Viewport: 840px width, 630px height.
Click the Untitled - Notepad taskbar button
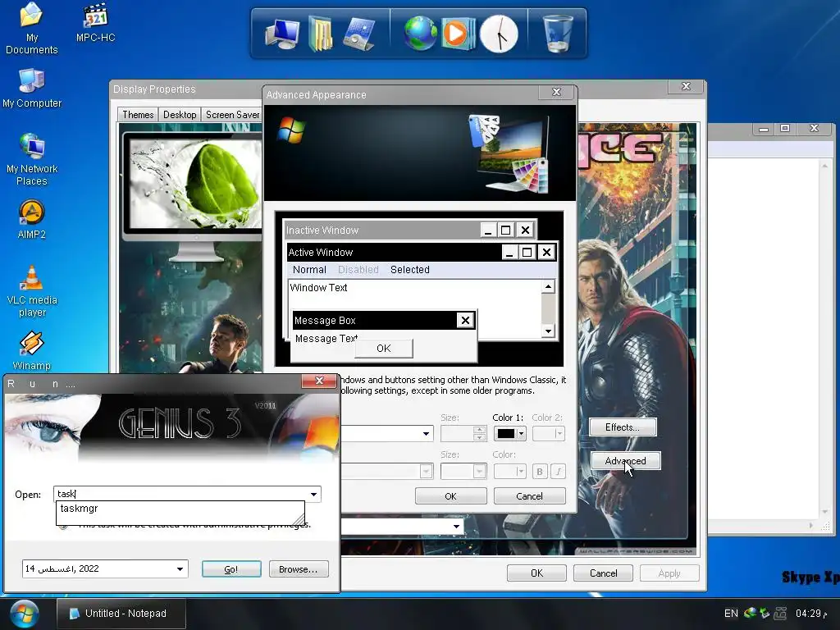click(121, 614)
